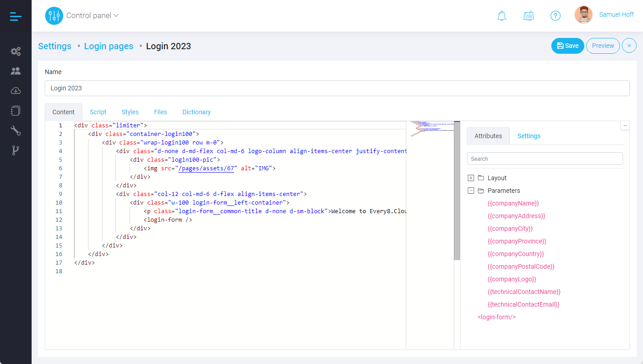Image resolution: width=643 pixels, height=364 pixels.
Task: Go to Login pages breadcrumb
Action: 108,46
